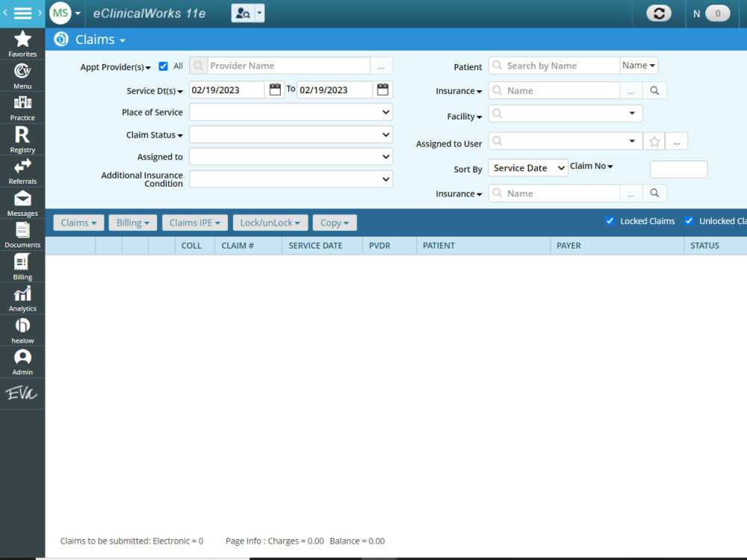The image size is (747, 560).
Task: Click the refresh sync icon
Action: (658, 13)
